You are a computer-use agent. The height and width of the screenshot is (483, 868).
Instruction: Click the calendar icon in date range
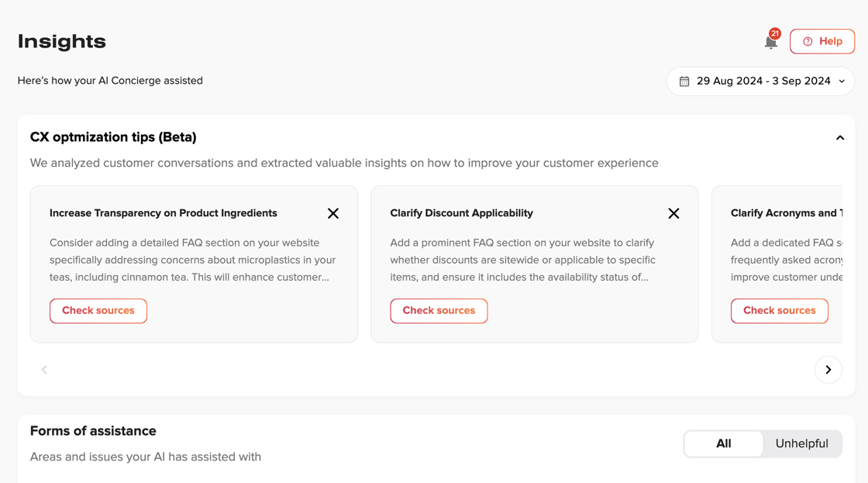[684, 81]
